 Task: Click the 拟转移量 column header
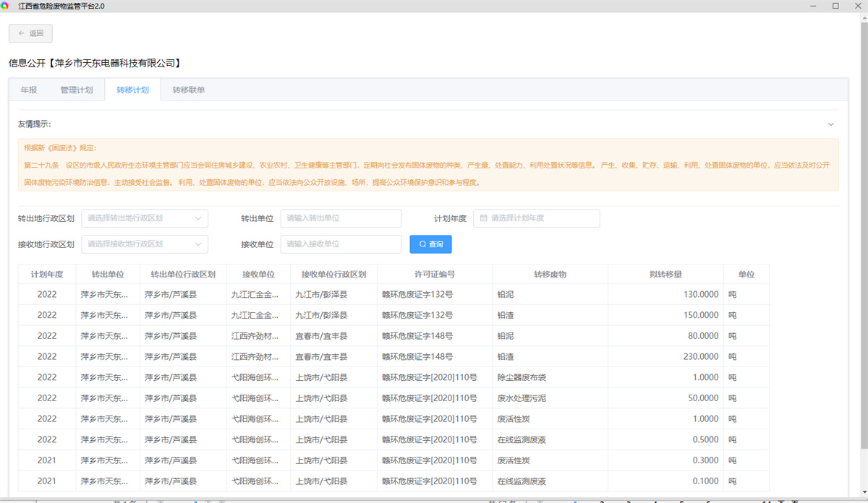tap(665, 275)
